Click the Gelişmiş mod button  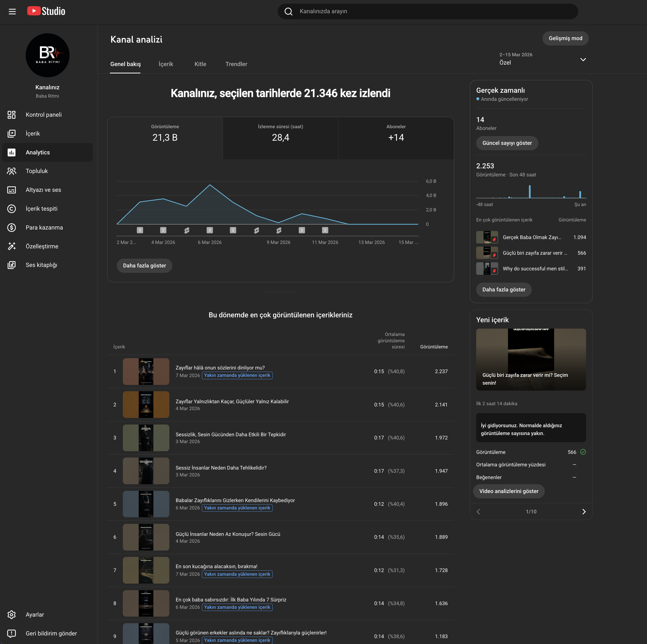[x=565, y=38]
